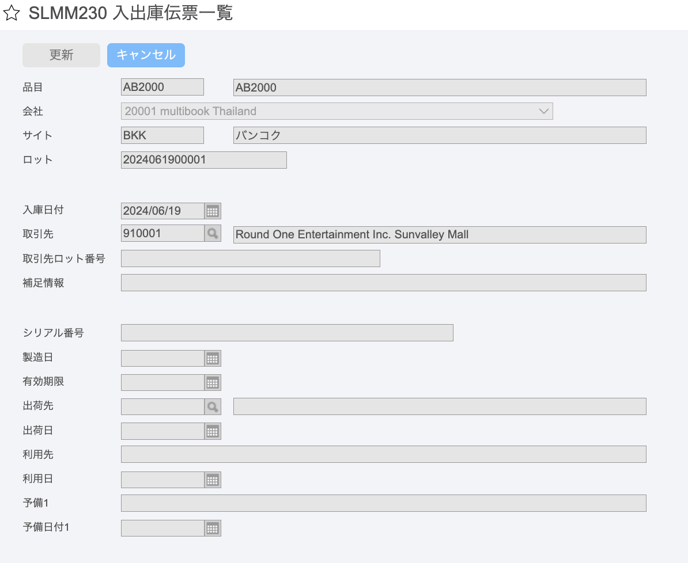Image resolution: width=688 pixels, height=563 pixels.
Task: Click into the シリアル番号 field
Action: coord(287,333)
